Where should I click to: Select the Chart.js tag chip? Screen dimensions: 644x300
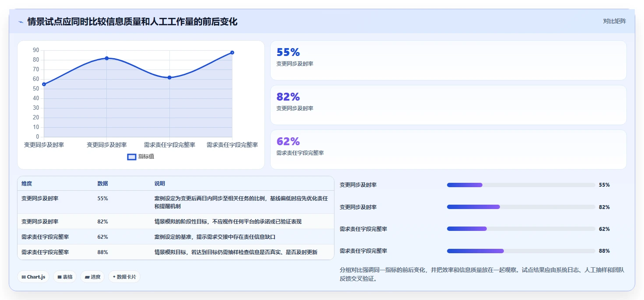click(x=33, y=277)
